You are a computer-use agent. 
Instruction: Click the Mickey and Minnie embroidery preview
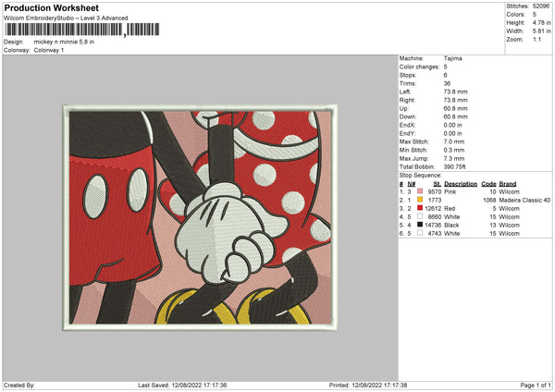click(x=201, y=217)
